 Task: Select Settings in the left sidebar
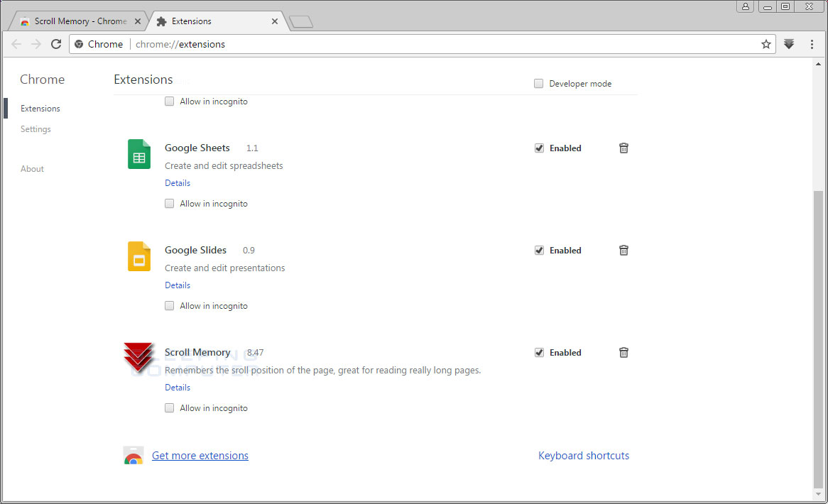click(x=36, y=128)
